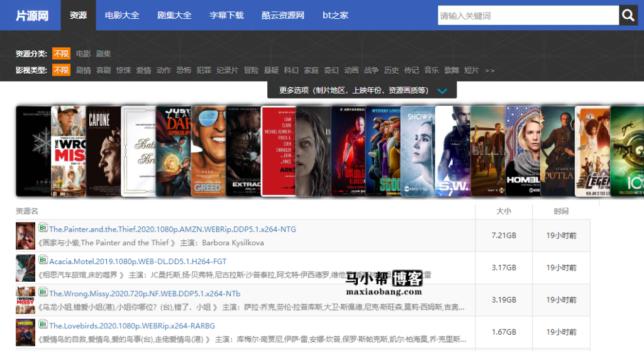Open The.Lovebirds.2020.1080p.WEBRip torrent link

132,326
